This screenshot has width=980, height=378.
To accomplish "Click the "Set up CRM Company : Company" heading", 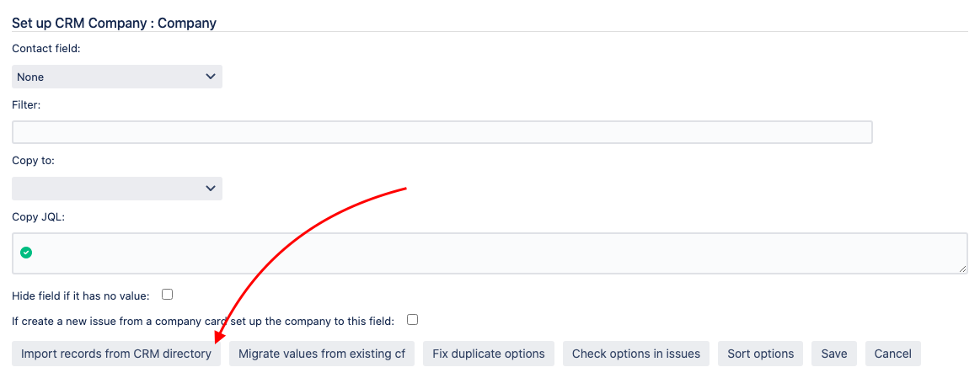I will (114, 23).
